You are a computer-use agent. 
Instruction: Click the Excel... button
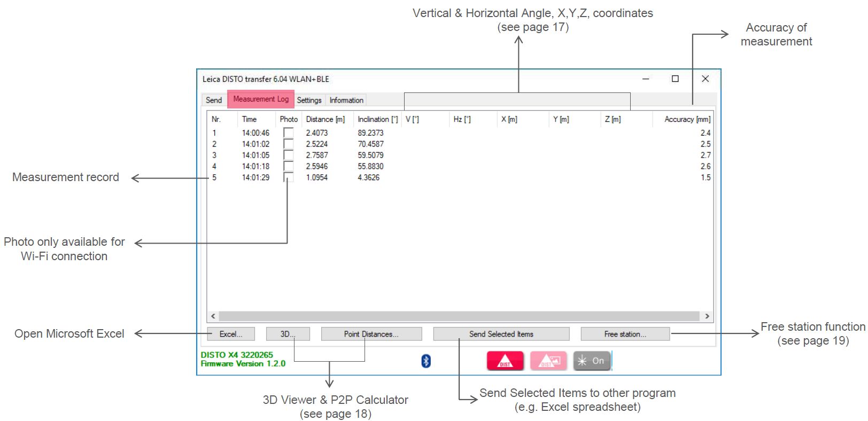pos(231,334)
